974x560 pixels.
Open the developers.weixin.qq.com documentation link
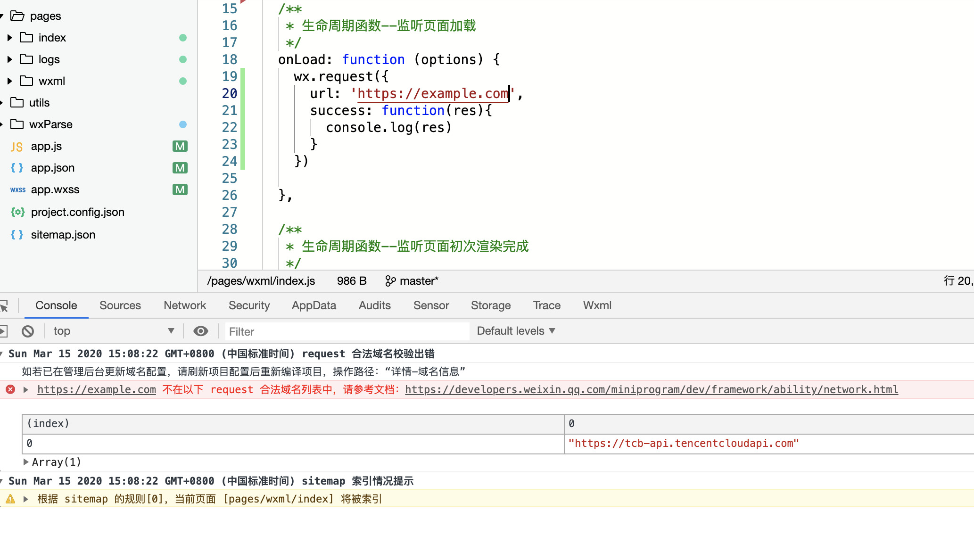point(651,389)
